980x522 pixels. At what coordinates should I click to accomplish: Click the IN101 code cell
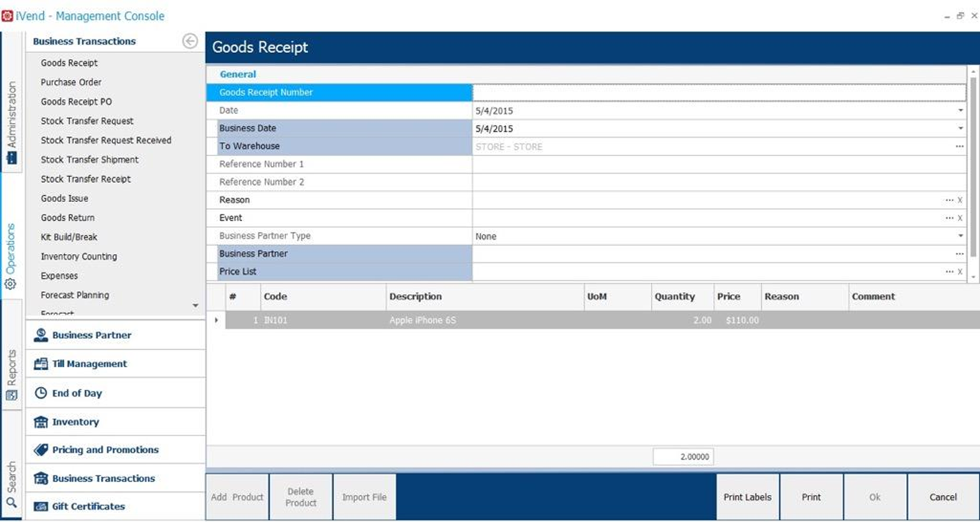pyautogui.click(x=323, y=321)
